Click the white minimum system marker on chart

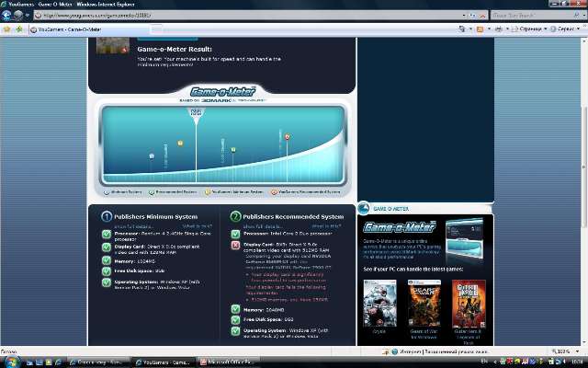(152, 155)
